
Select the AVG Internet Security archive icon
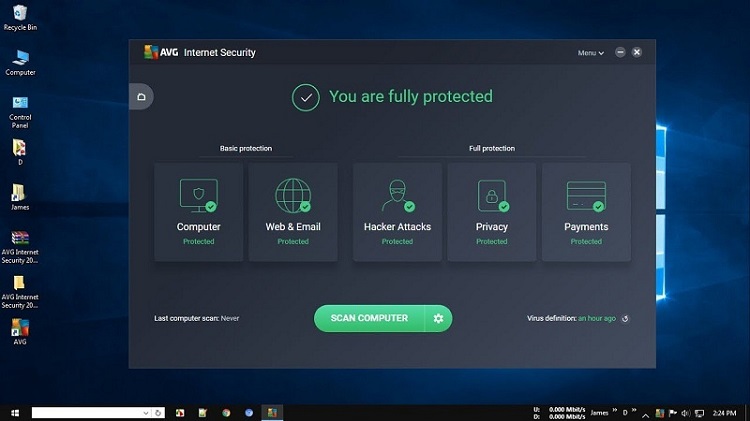coord(20,247)
